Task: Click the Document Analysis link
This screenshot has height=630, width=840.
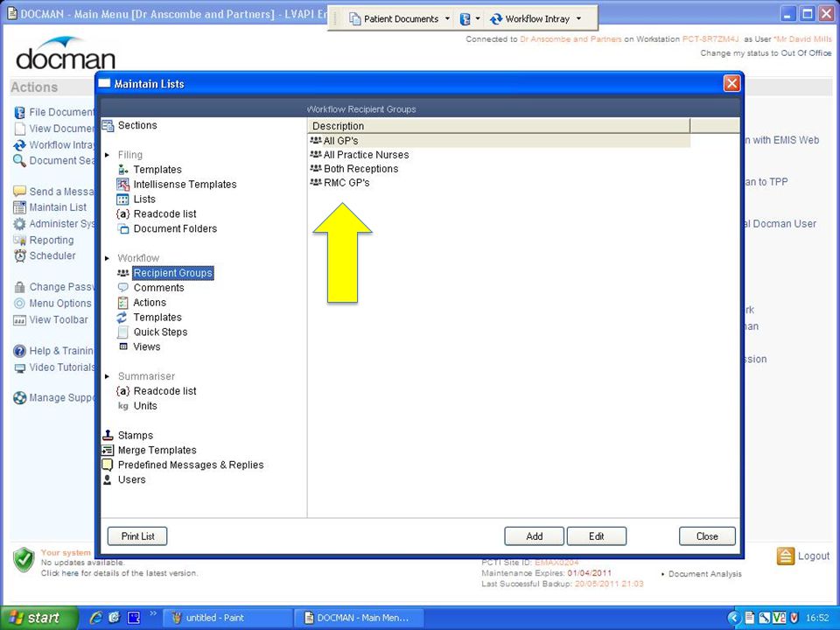Action: tap(705, 574)
